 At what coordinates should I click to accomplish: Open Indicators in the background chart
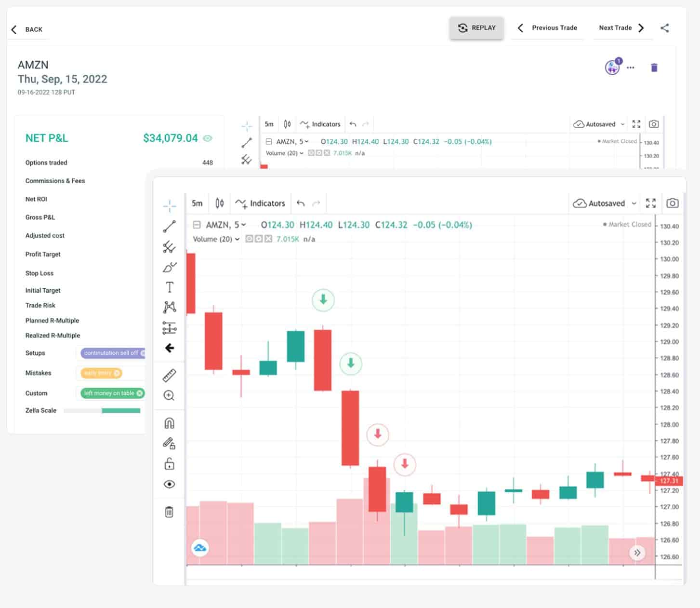[320, 124]
